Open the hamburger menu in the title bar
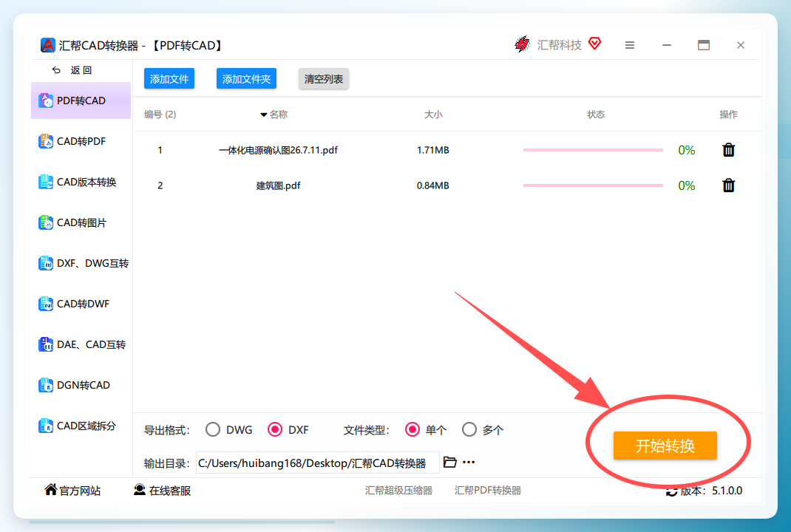This screenshot has width=791, height=532. tap(630, 45)
